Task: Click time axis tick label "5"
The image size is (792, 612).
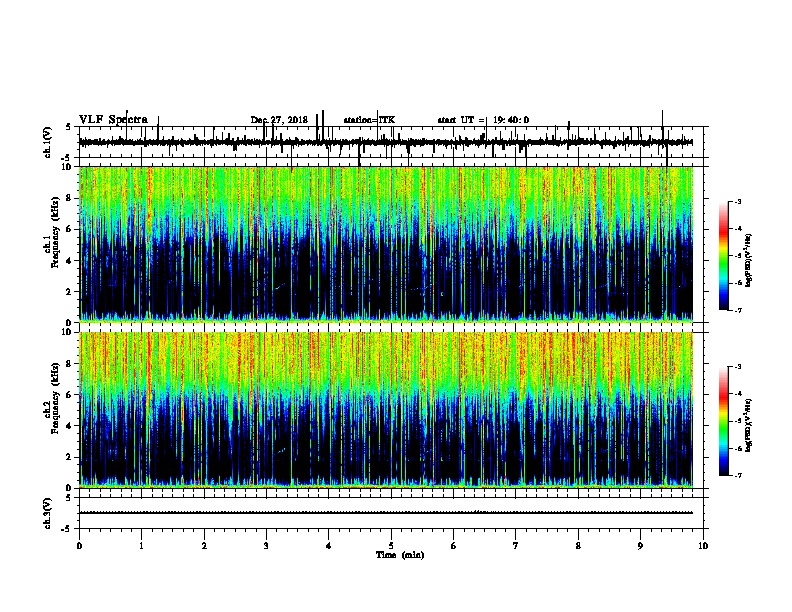Action: click(x=391, y=546)
